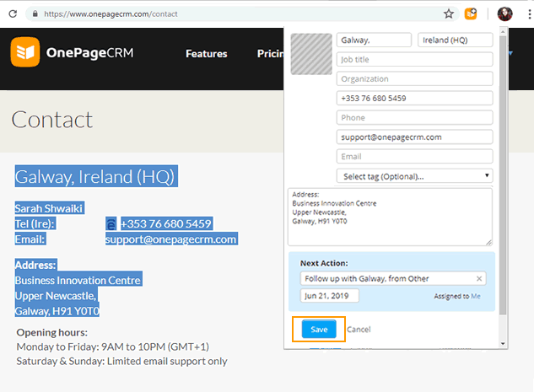
Task: Edit the support@onepagecrm.com email field
Action: tap(414, 137)
